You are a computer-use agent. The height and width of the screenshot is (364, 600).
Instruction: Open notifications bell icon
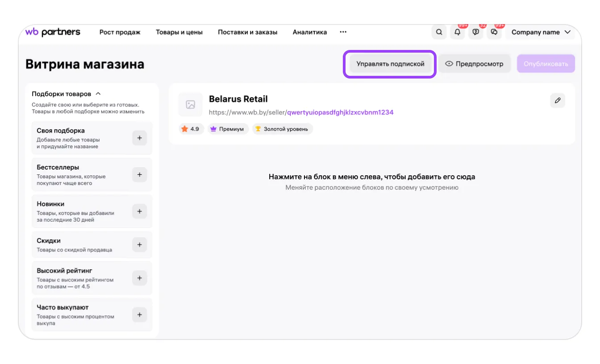coord(457,32)
